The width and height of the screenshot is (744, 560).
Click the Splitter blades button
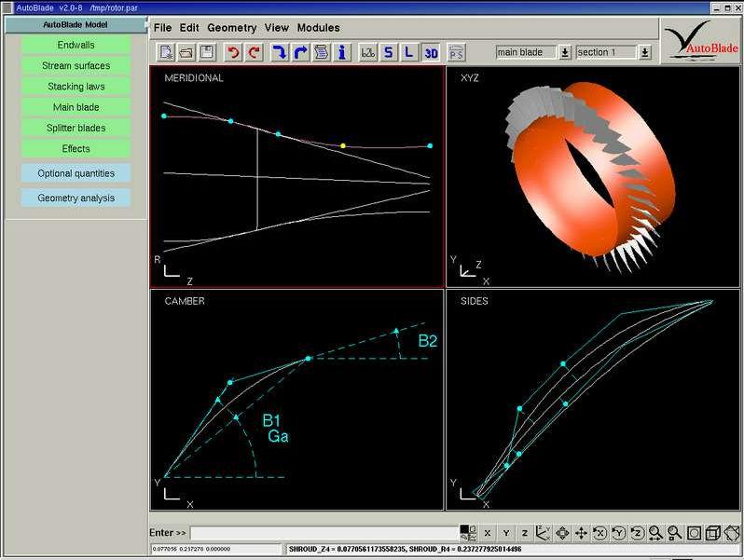click(x=76, y=128)
